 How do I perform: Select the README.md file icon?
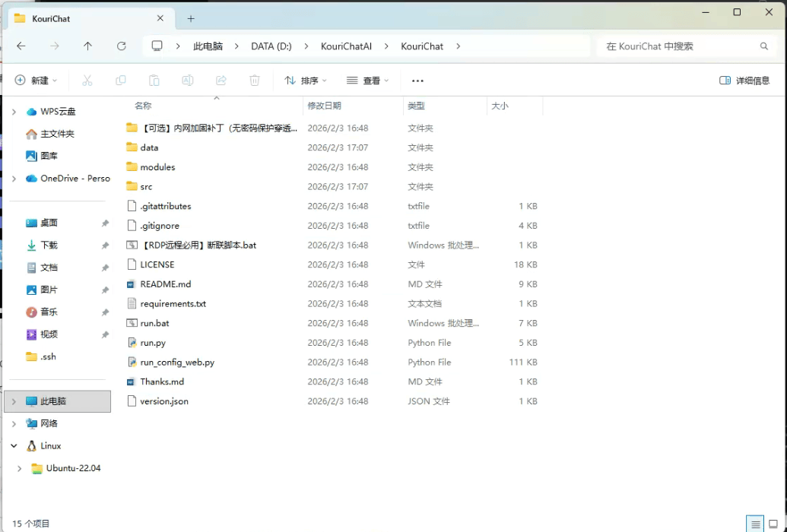[x=131, y=284]
